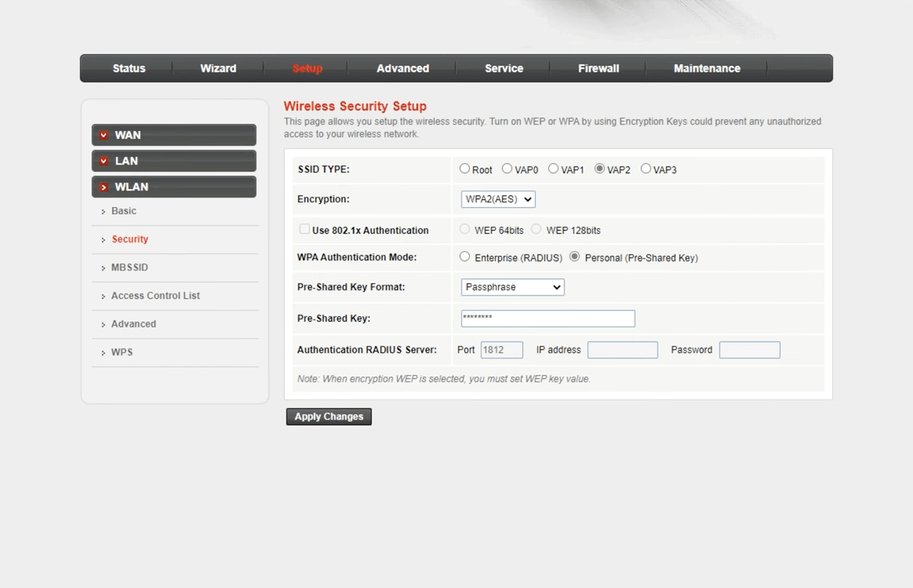The height and width of the screenshot is (588, 913).
Task: Enable Use 802.1x Authentication checkbox
Action: coord(304,229)
